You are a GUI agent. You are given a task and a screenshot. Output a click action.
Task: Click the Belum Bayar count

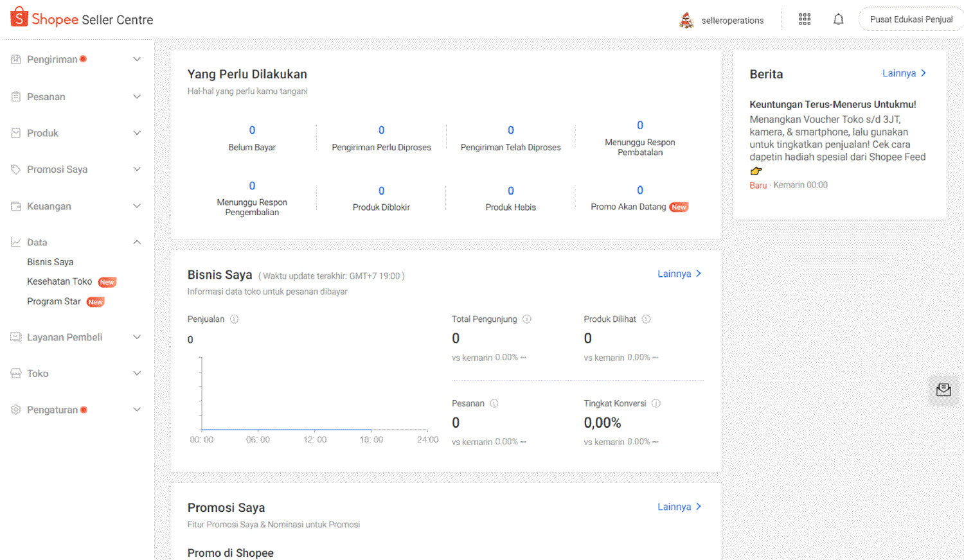click(252, 130)
